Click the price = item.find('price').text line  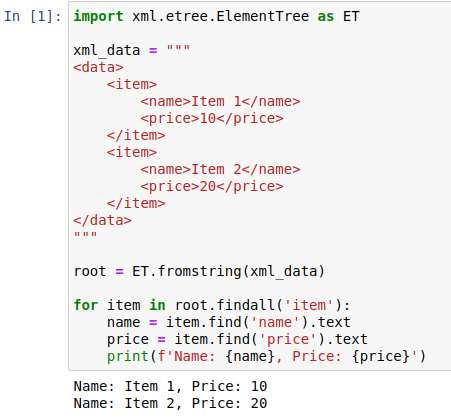click(237, 339)
